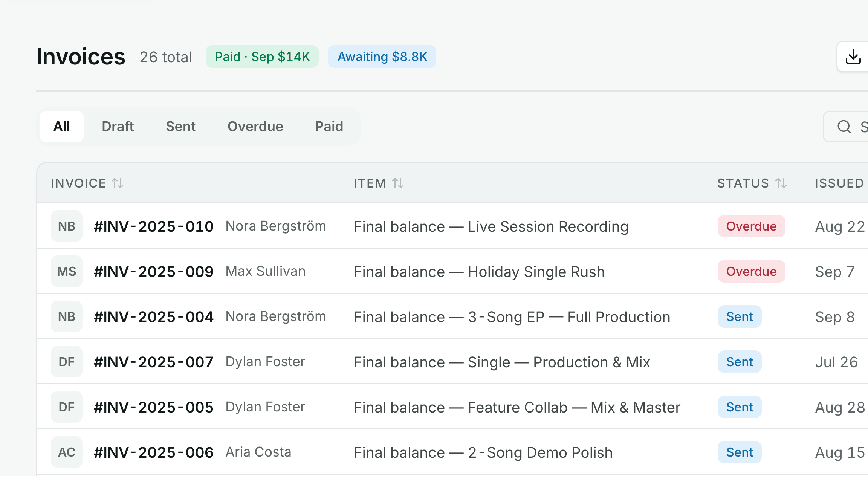The height and width of the screenshot is (486, 868).
Task: Switch to the Draft tab
Action: point(118,127)
